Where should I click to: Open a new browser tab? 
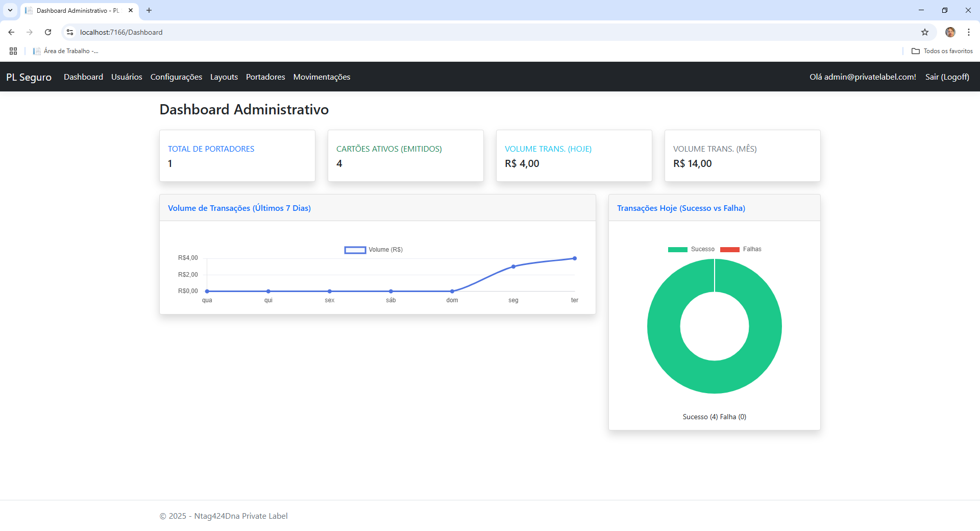pyautogui.click(x=149, y=10)
